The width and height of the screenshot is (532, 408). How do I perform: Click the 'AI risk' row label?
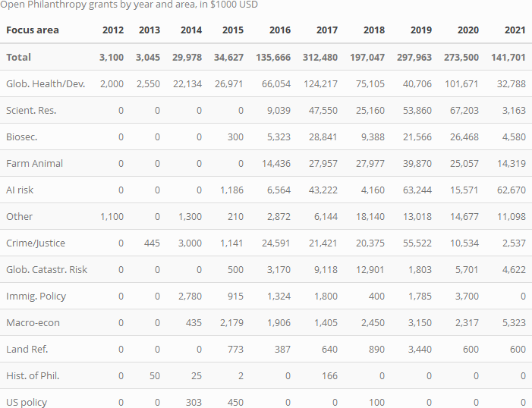tap(20, 190)
